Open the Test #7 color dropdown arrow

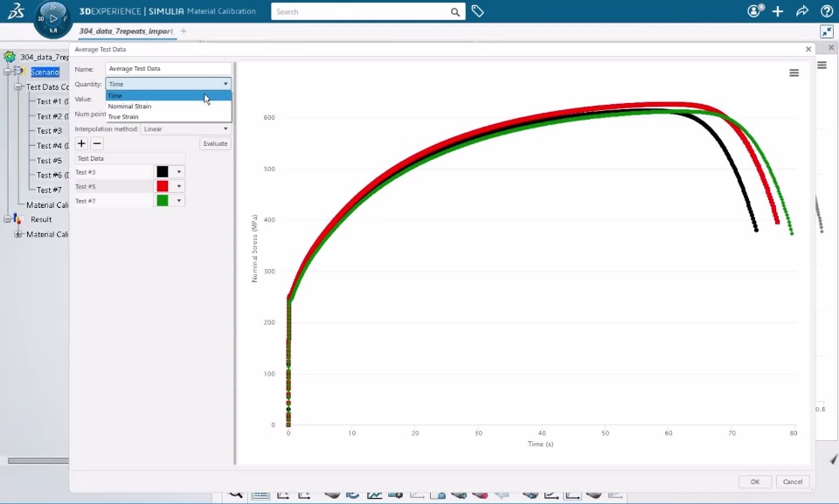click(x=178, y=201)
